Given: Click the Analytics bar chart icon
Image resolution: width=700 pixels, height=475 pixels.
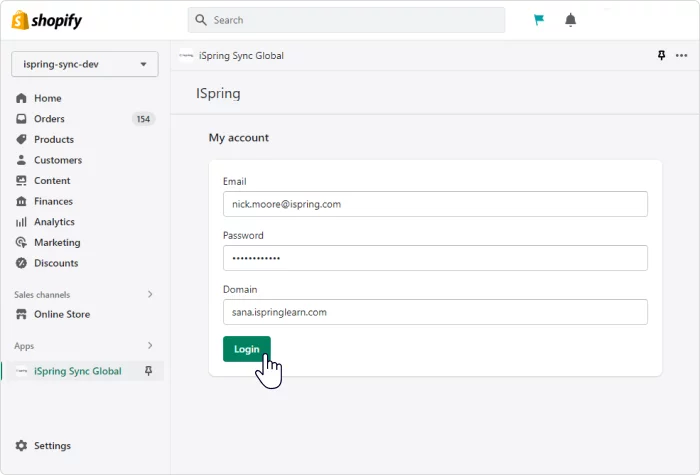Looking at the screenshot, I should coord(21,222).
